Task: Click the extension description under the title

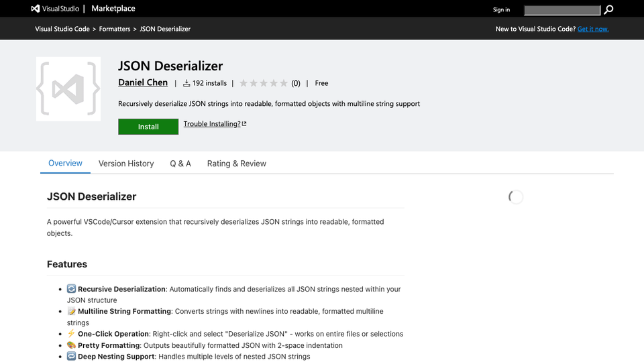Action: (269, 104)
